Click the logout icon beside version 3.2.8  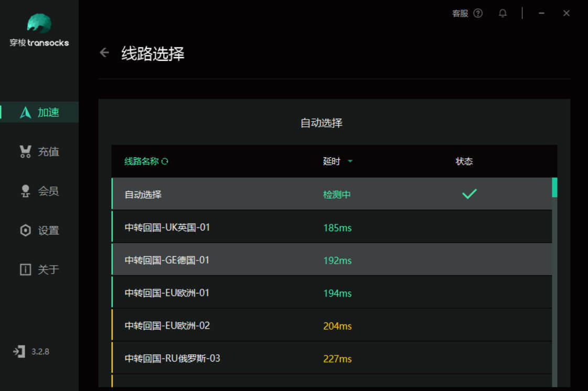pos(19,351)
